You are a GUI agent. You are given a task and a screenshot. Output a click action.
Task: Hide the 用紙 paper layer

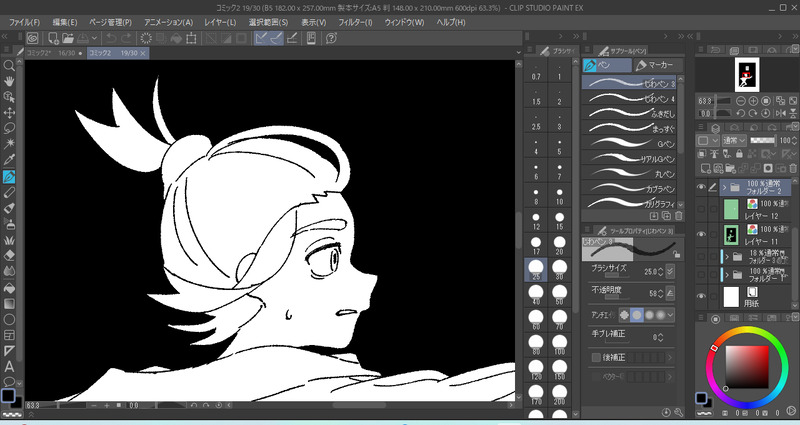(x=702, y=297)
